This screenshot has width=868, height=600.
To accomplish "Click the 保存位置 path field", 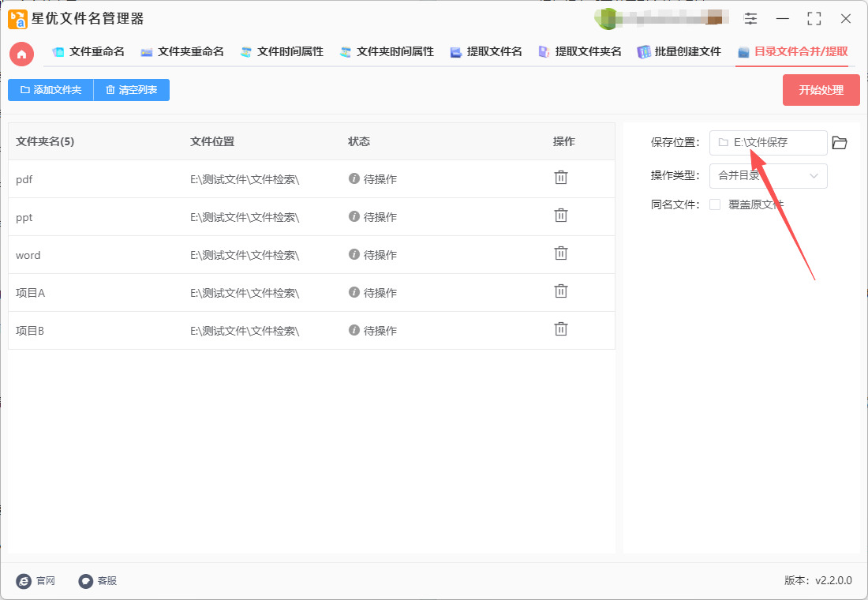I will pyautogui.click(x=768, y=143).
